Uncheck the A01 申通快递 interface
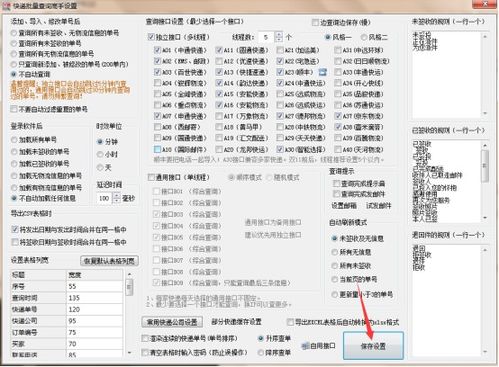499x367 pixels. click(x=157, y=50)
